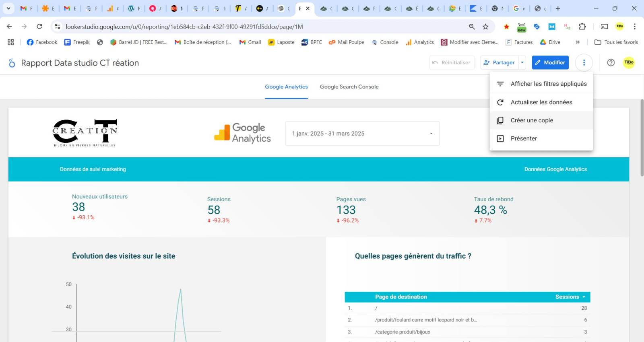
Task: Click the Réinitialiser button
Action: 452,62
